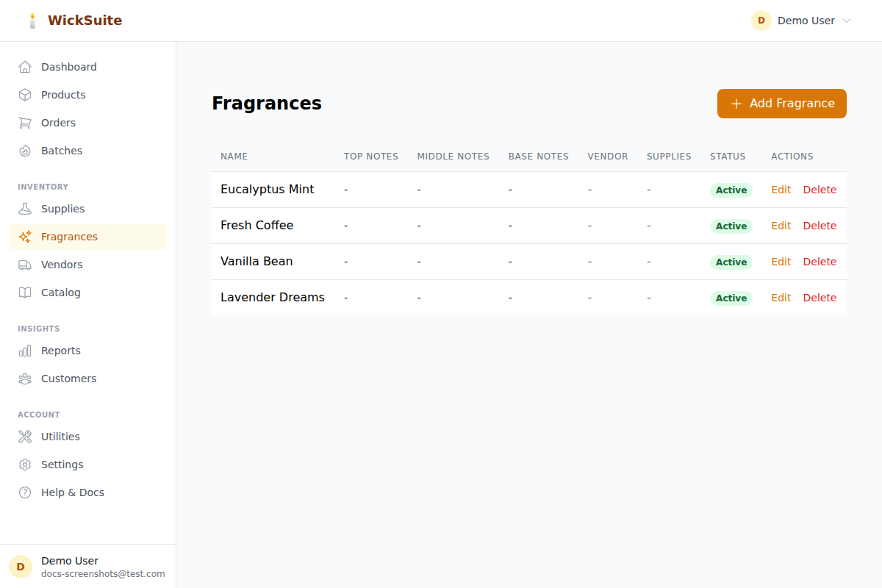The image size is (882, 588).
Task: Open the Customers page in sidebar
Action: pos(68,379)
